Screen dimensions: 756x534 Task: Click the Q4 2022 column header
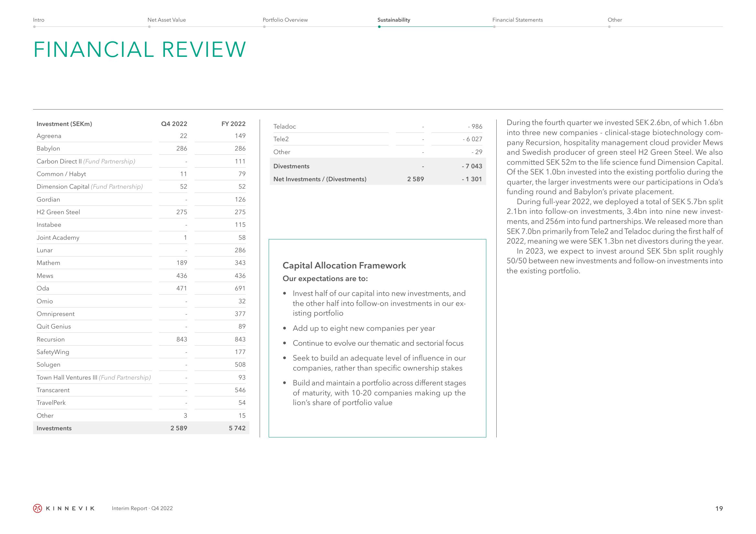pyautogui.click(x=170, y=121)
